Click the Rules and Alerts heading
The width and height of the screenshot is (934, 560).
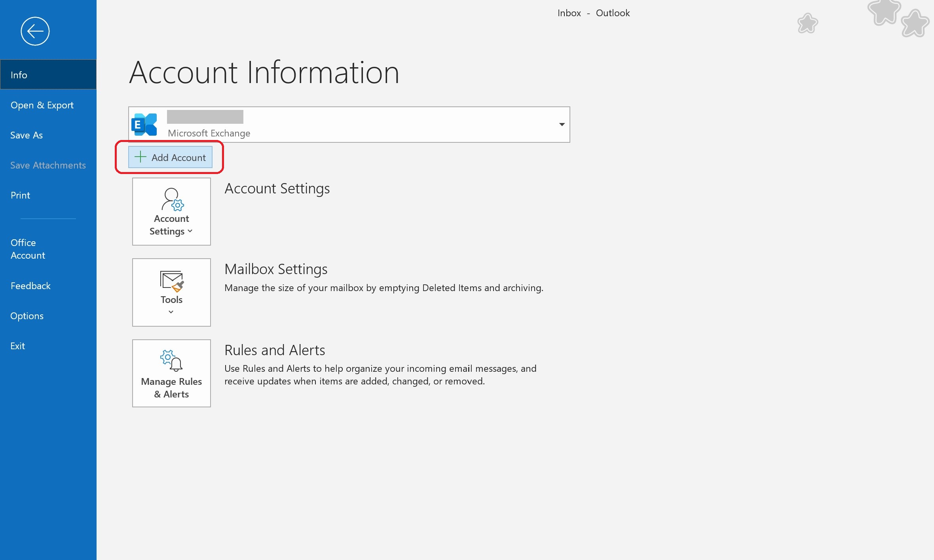click(275, 350)
